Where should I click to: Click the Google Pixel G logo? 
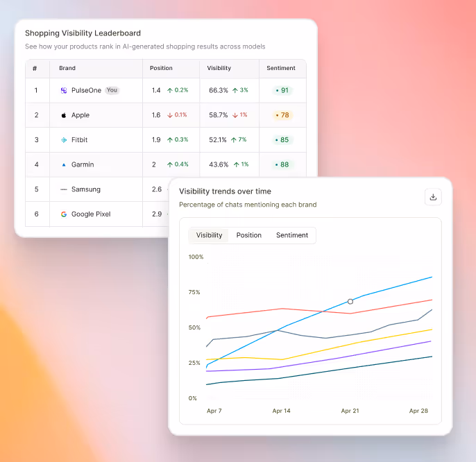(x=64, y=214)
